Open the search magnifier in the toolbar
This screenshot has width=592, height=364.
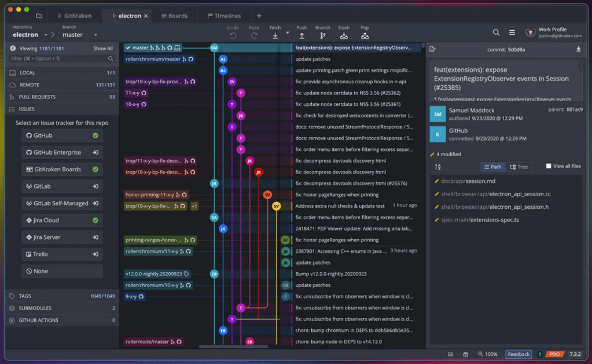pos(496,32)
